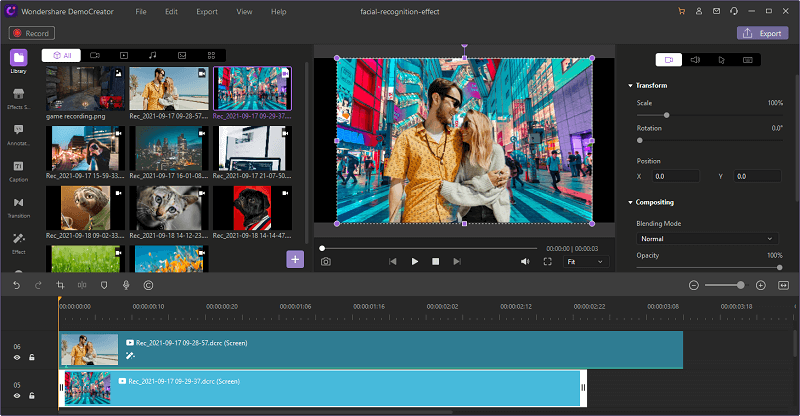
Task: Collapse the Transform section
Action: (x=631, y=86)
